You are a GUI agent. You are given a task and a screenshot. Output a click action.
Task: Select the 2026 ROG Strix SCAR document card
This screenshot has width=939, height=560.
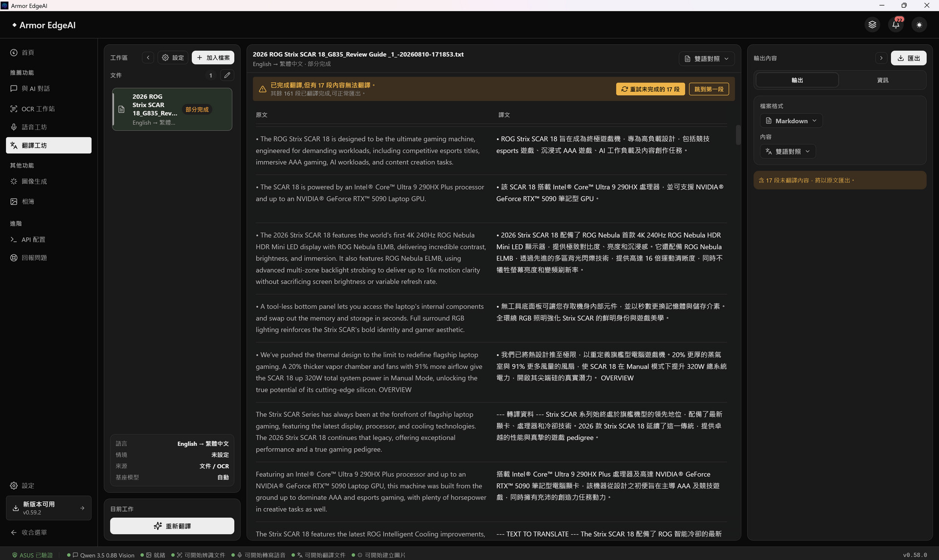tap(172, 109)
